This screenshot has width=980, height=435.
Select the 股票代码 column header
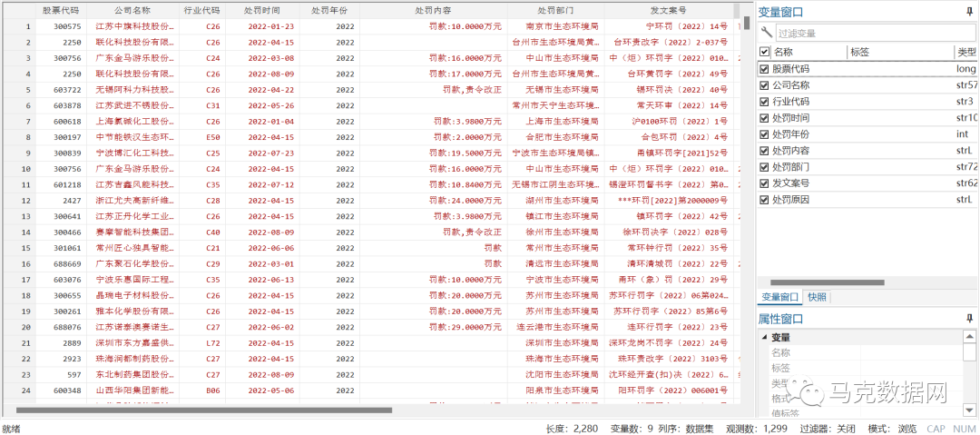[x=61, y=11]
